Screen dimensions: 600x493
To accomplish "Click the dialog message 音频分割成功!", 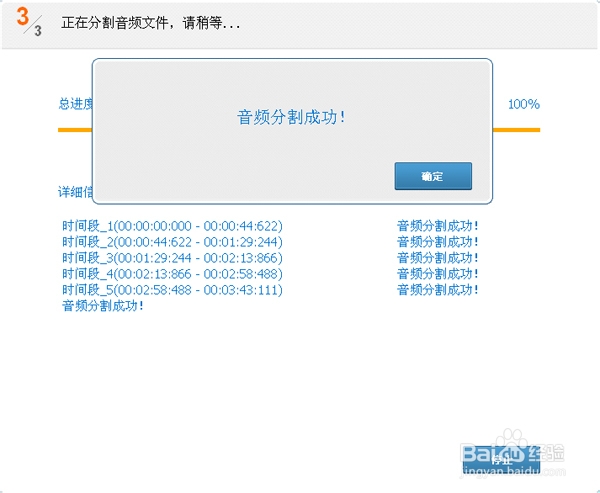I will click(x=291, y=117).
